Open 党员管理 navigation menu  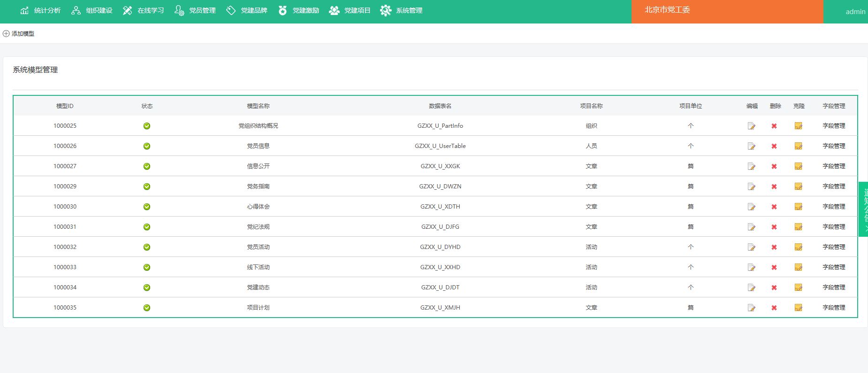click(x=195, y=10)
